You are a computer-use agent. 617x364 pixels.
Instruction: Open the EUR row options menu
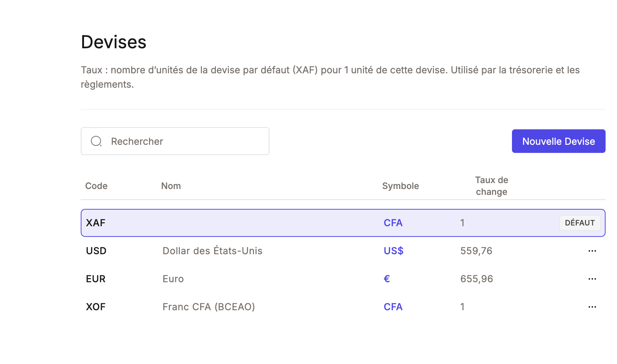pos(592,279)
